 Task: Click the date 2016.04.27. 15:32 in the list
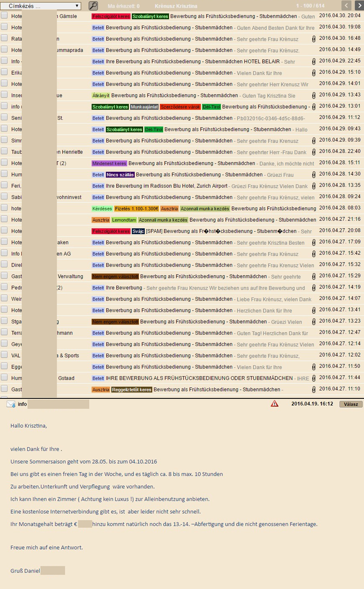click(340, 264)
